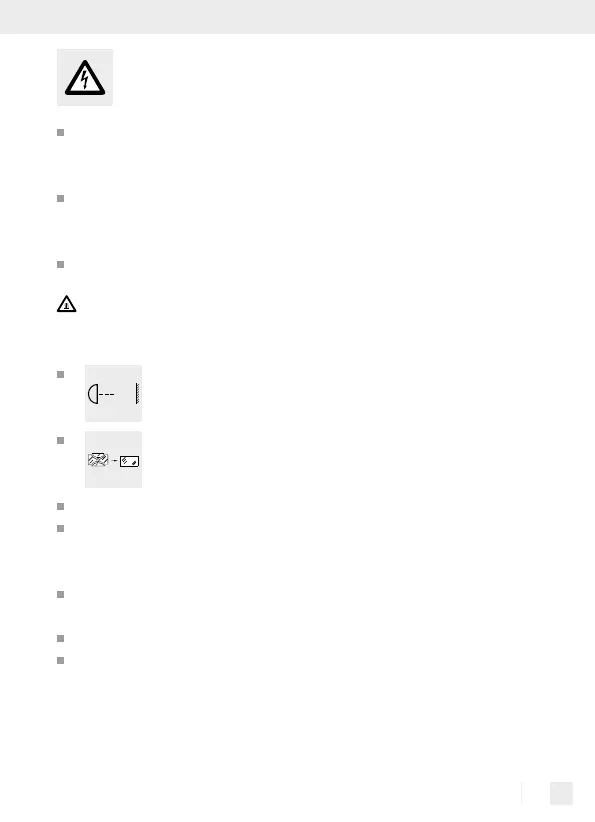Click the bullet beside the broken glass icon
The width and height of the screenshot is (595, 822).
click(60, 441)
